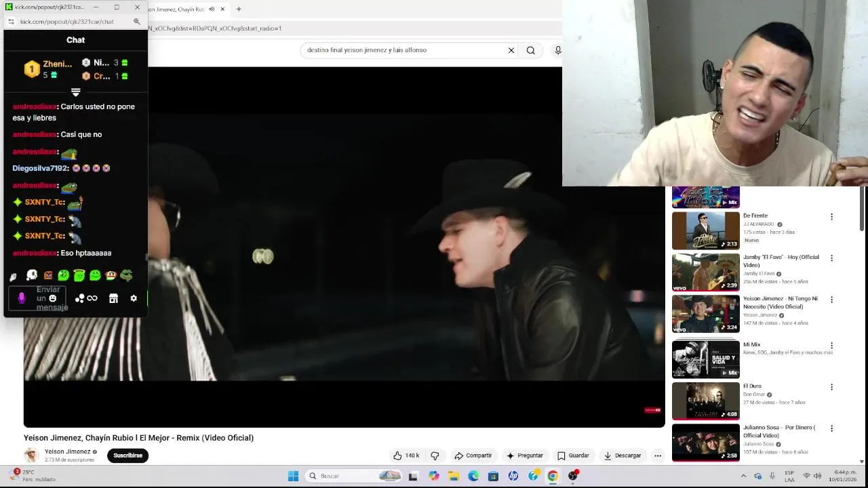This screenshot has width=868, height=488.
Task: Clear the YouTube search box with X
Action: click(x=511, y=50)
